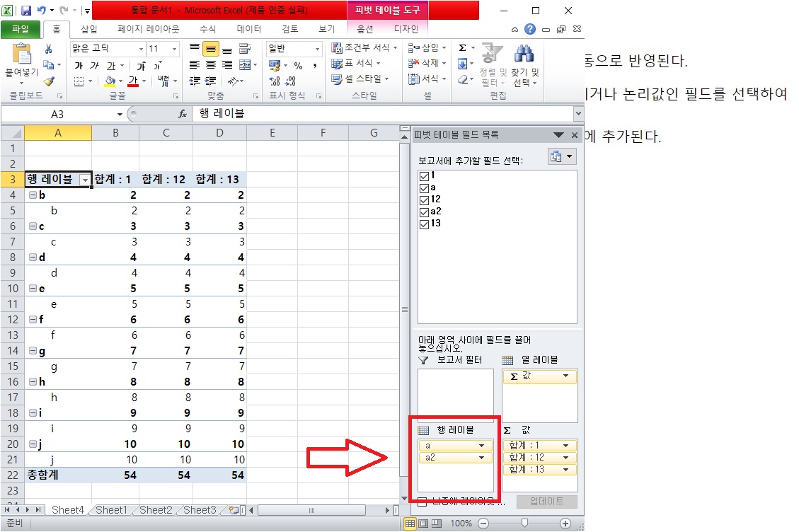Click the Save icon in quick access toolbar
The height and width of the screenshot is (532, 799).
point(26,10)
